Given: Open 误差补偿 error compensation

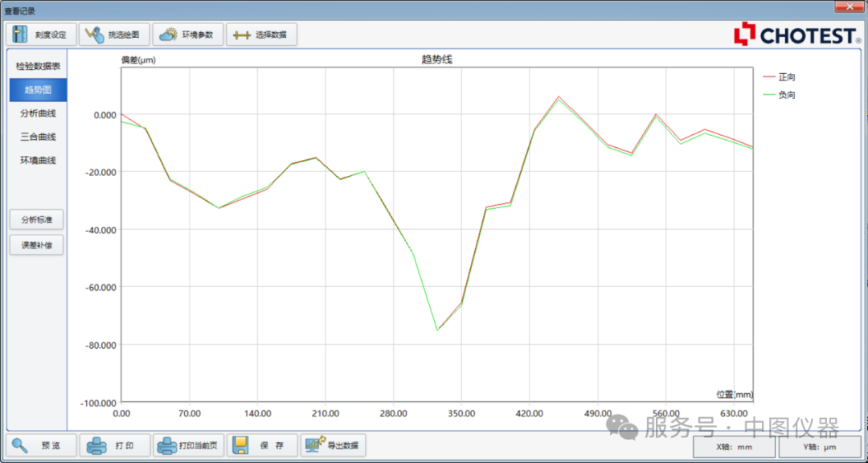Looking at the screenshot, I should pos(36,245).
